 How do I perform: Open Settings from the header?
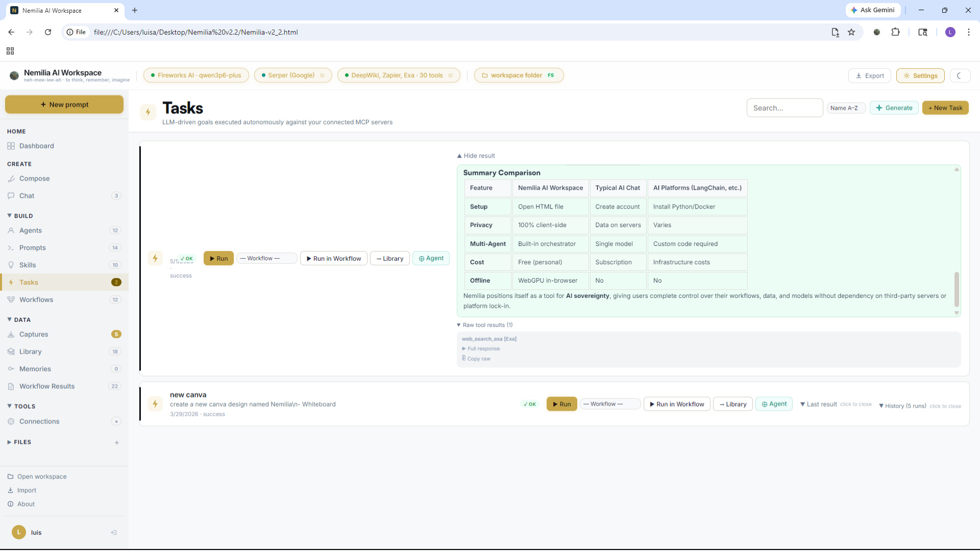[920, 76]
